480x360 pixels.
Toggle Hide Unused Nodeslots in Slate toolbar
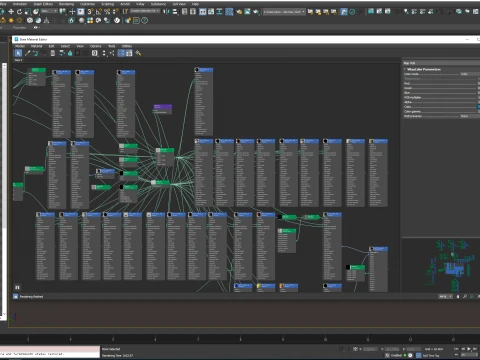pos(70,53)
